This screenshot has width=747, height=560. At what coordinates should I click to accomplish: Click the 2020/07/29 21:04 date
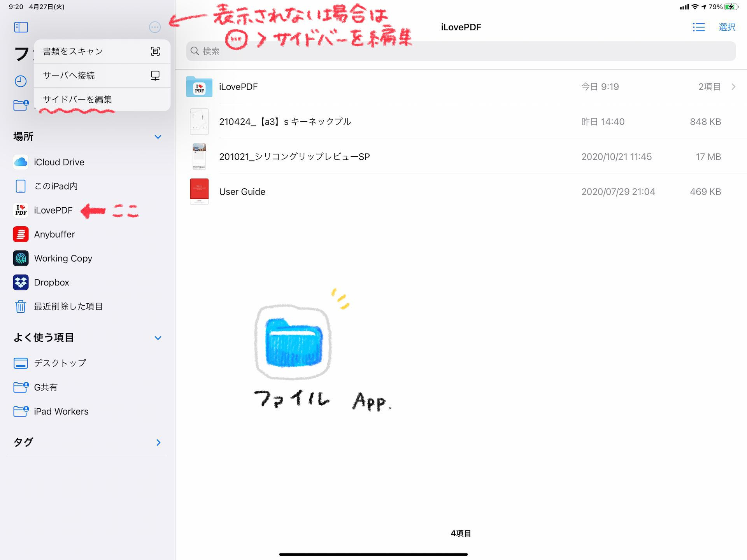[x=618, y=192]
